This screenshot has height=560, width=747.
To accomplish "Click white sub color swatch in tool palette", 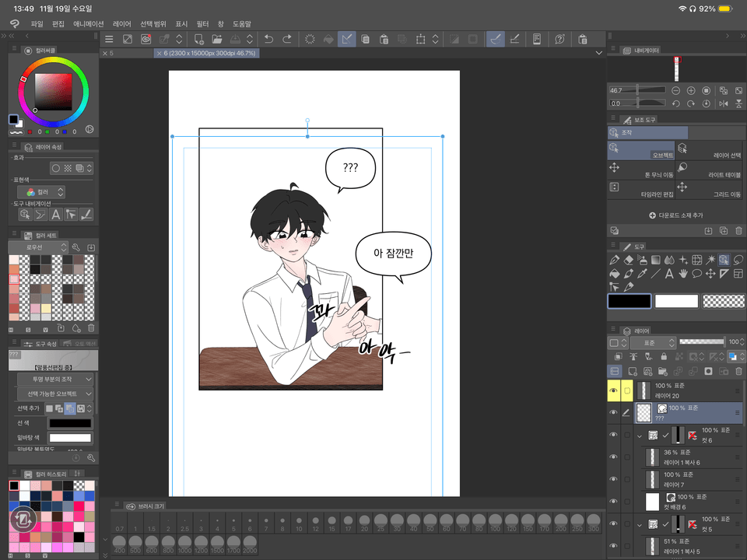I will pyautogui.click(x=676, y=301).
